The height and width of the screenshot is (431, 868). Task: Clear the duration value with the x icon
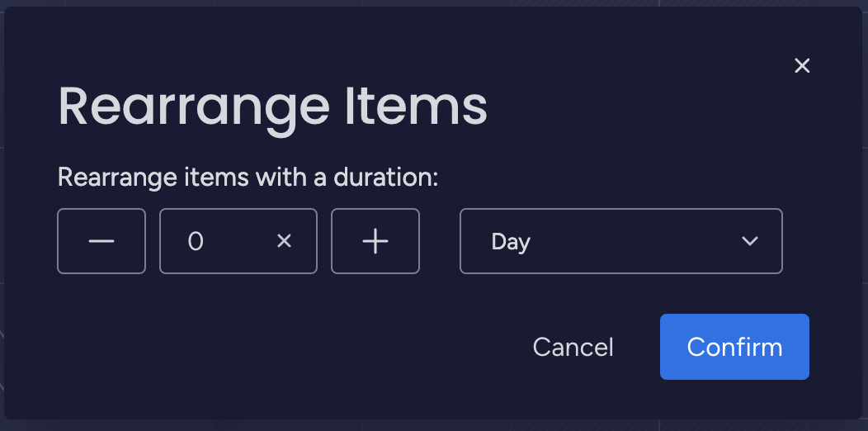tap(284, 241)
